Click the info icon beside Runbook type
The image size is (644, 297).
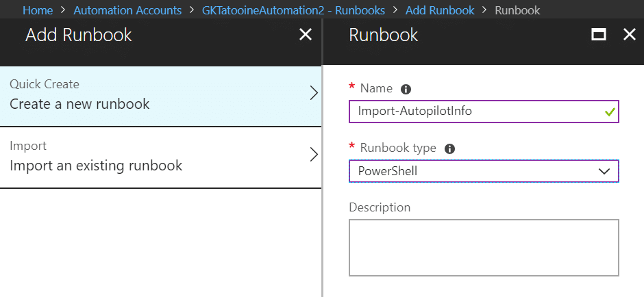point(449,148)
